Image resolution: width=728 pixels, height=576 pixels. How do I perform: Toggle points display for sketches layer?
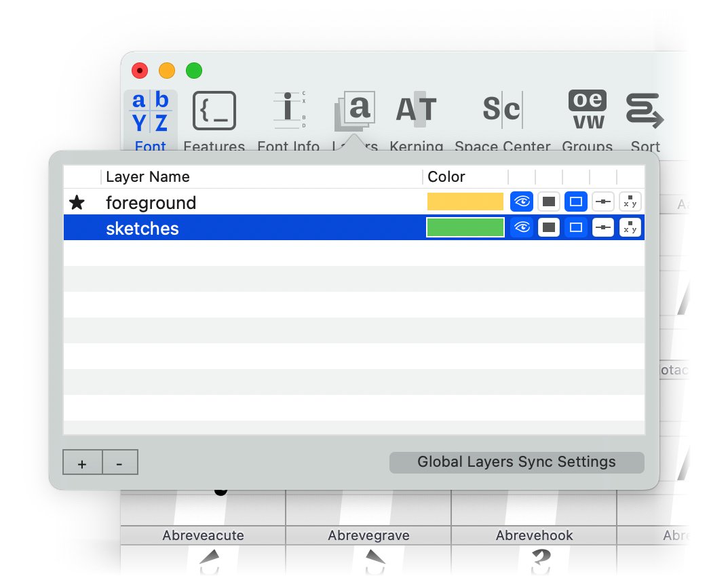pyautogui.click(x=603, y=227)
